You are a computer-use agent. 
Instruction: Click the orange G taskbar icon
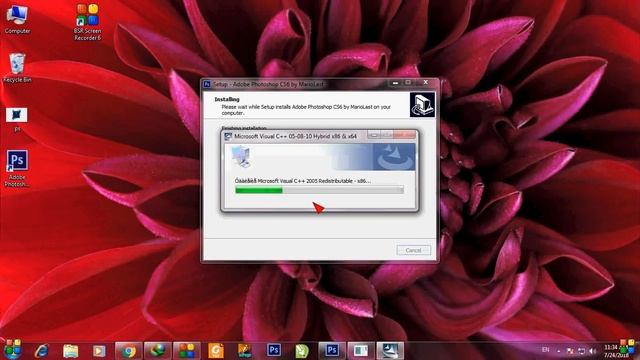[216, 351]
